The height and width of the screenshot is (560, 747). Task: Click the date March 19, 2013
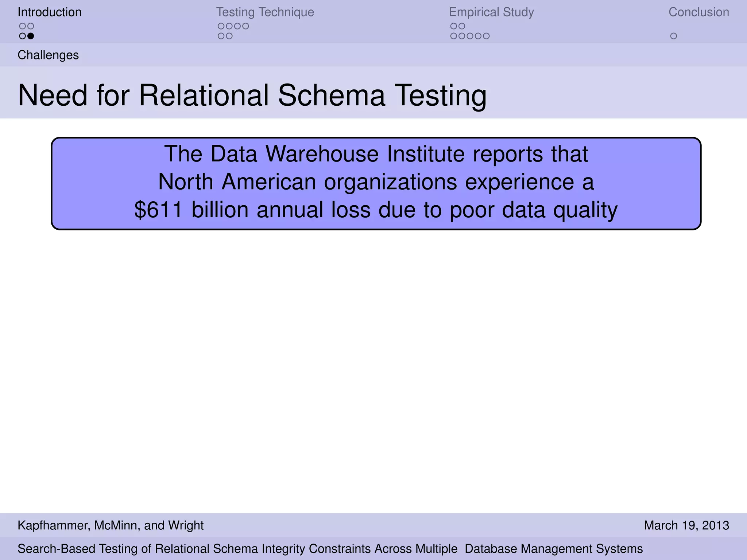(686, 525)
